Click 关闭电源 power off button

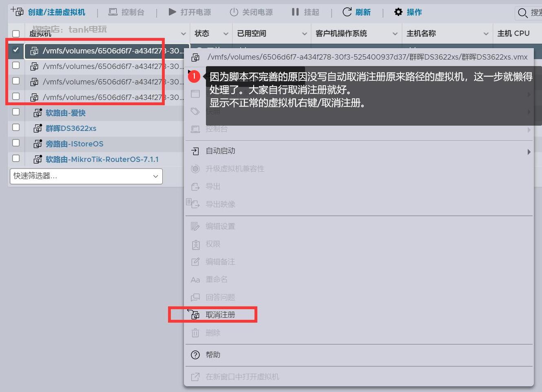[251, 12]
